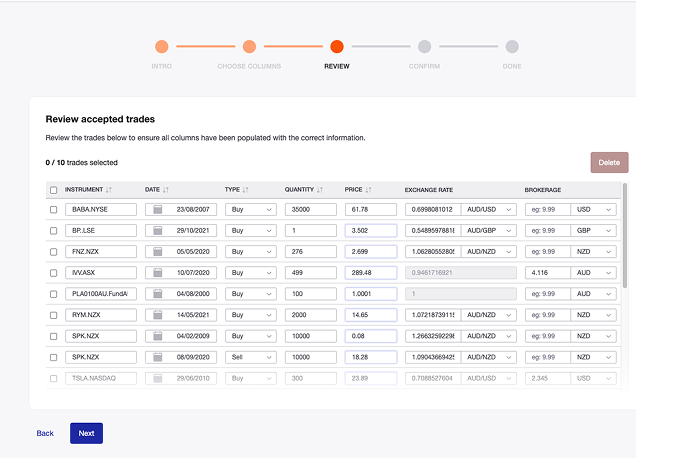Select the IVV.ASX trade checkbox

coord(53,273)
